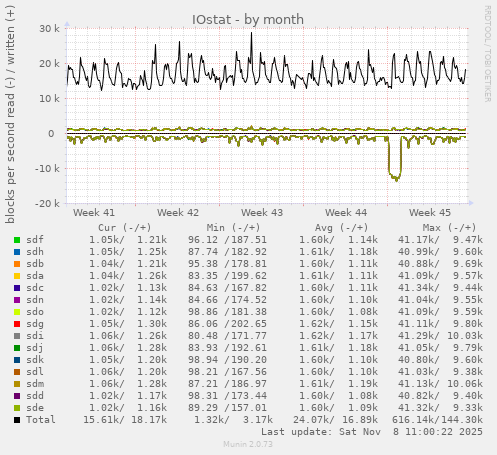Click the 'Week 41' axis label
This screenshot has width=497, height=455.
[94, 213]
